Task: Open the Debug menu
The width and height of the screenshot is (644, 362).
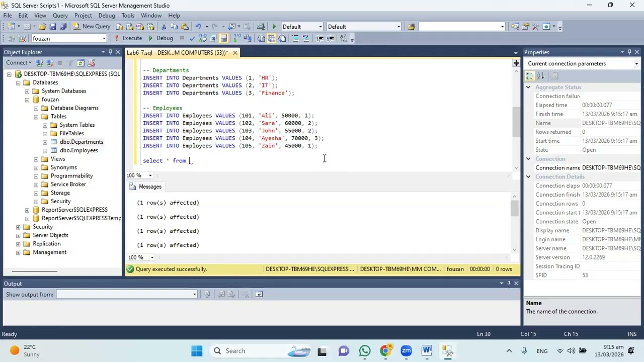Action: 107,16
